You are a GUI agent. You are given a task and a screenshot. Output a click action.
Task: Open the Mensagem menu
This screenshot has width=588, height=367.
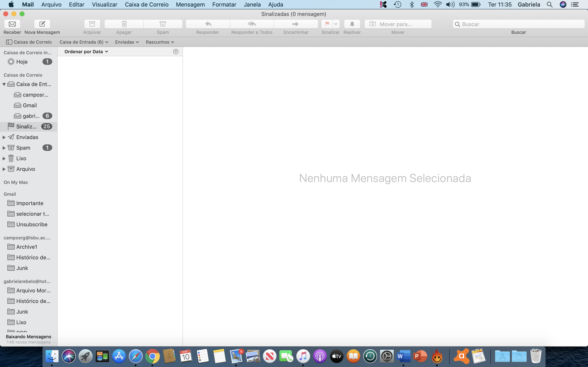tap(190, 4)
